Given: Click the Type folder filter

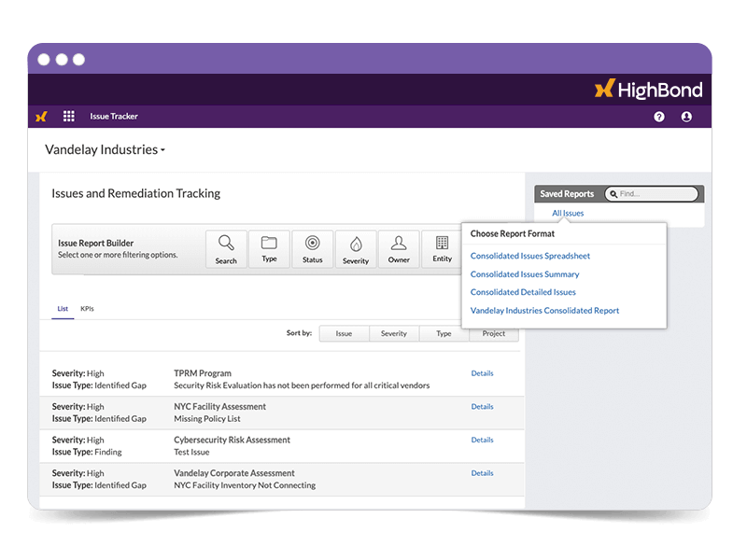Looking at the screenshot, I should point(269,249).
